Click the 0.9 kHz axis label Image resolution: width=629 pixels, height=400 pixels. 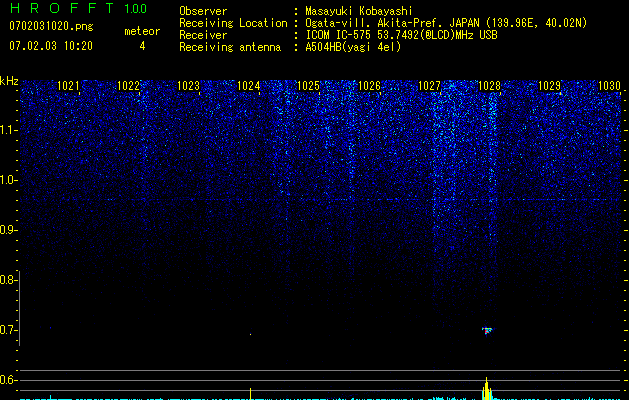pyautogui.click(x=8, y=230)
